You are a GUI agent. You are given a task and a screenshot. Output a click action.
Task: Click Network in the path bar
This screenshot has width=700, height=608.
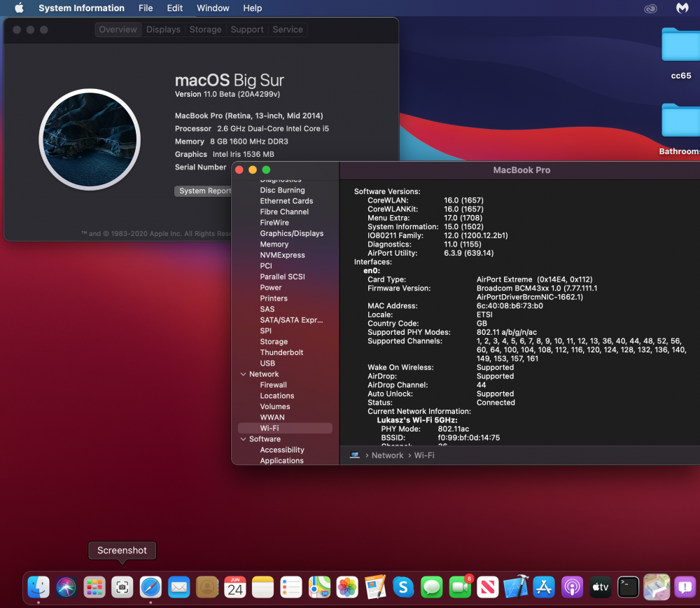(x=388, y=455)
